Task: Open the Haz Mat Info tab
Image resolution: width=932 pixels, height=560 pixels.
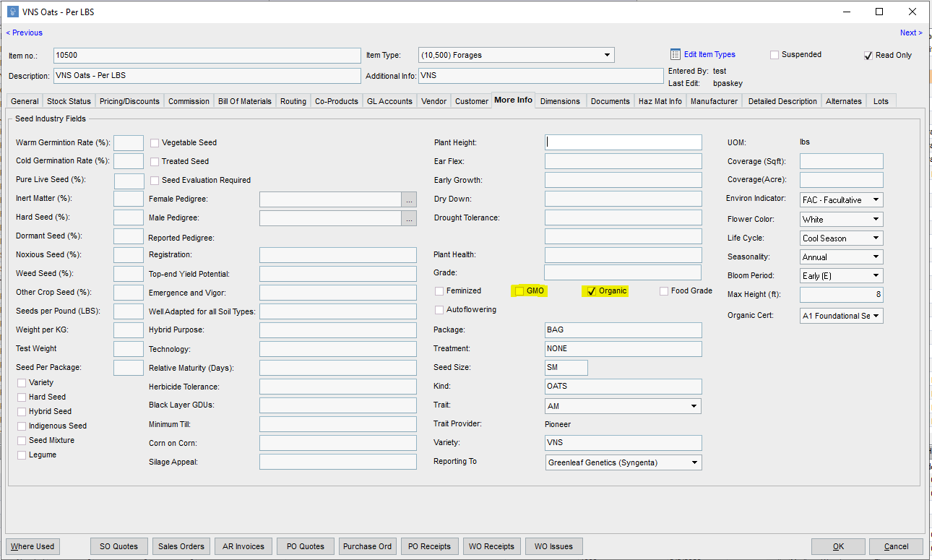Action: 660,101
